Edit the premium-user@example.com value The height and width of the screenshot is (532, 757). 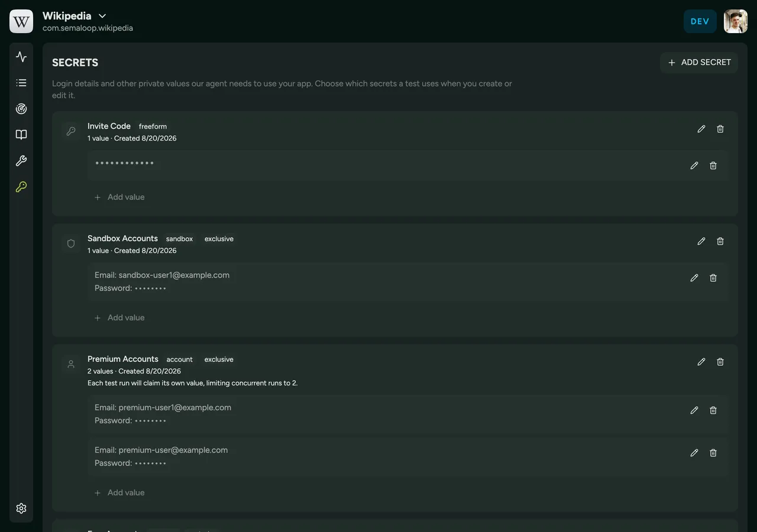tap(694, 453)
